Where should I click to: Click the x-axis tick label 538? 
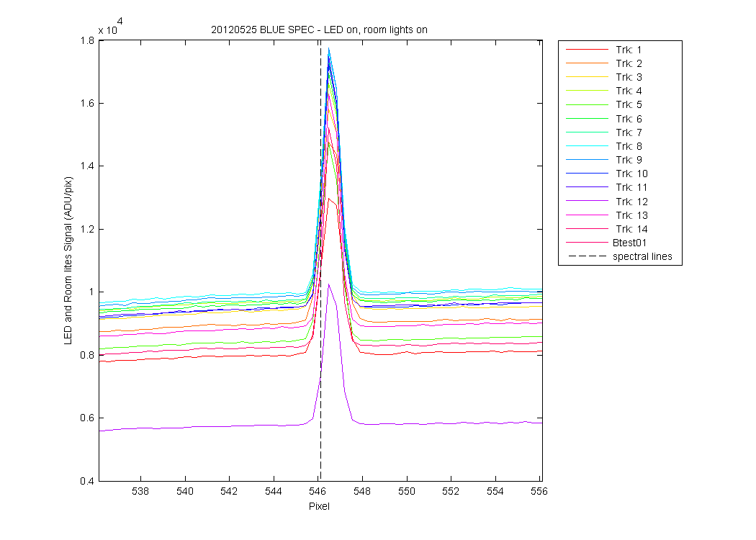pyautogui.click(x=140, y=491)
